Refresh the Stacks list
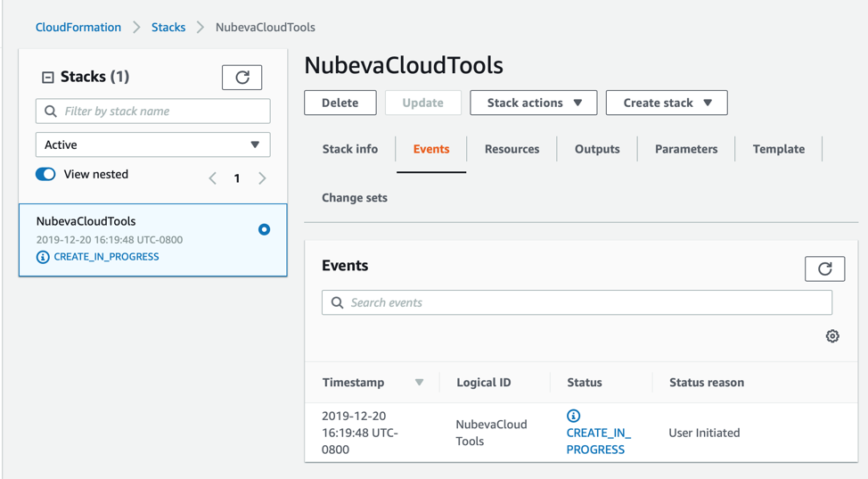Viewport: 868px width, 479px height. (x=242, y=77)
